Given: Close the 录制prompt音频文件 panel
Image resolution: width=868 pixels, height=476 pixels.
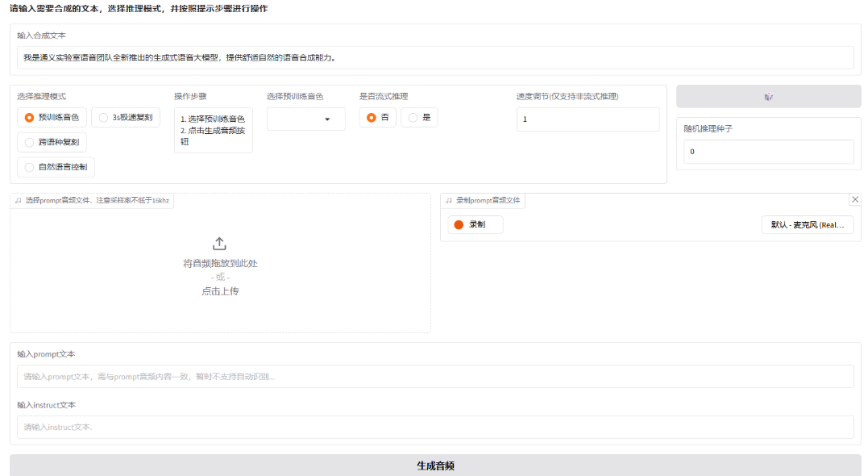Looking at the screenshot, I should pyautogui.click(x=855, y=199).
